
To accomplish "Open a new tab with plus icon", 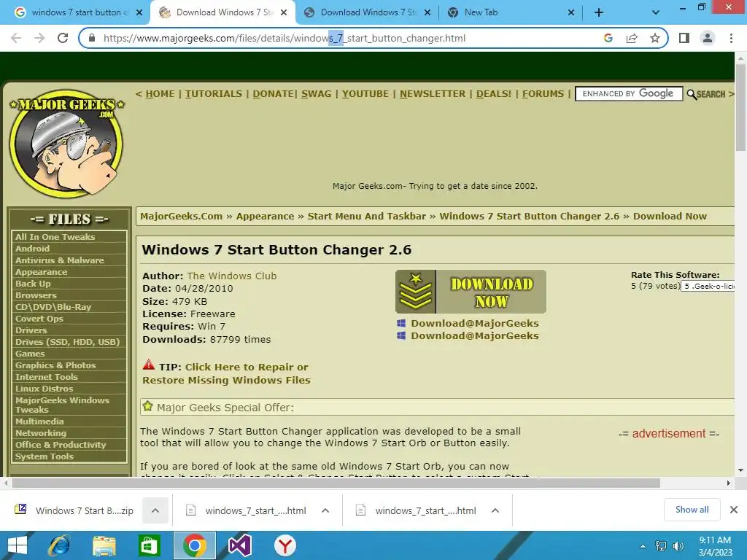I will pyautogui.click(x=599, y=12).
